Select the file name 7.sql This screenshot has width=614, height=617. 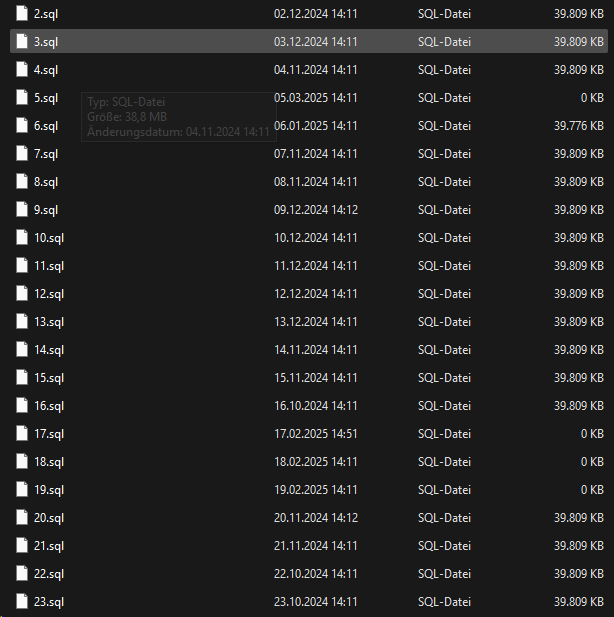pyautogui.click(x=46, y=154)
